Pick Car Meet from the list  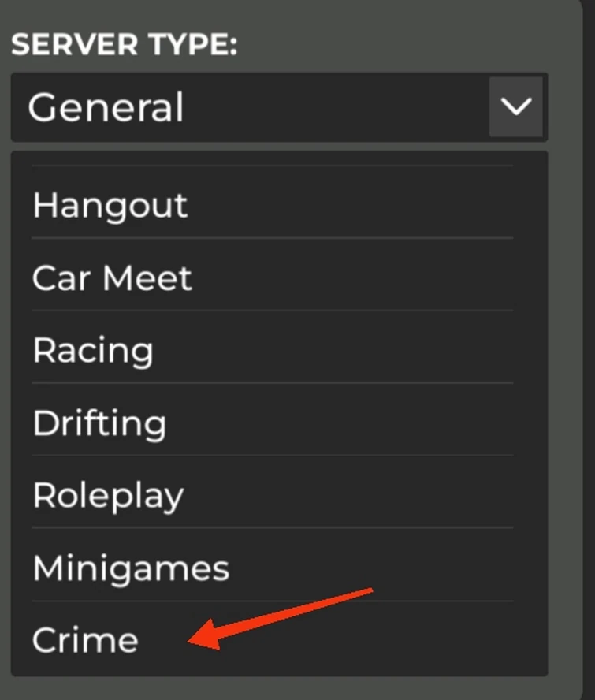pyautogui.click(x=112, y=277)
